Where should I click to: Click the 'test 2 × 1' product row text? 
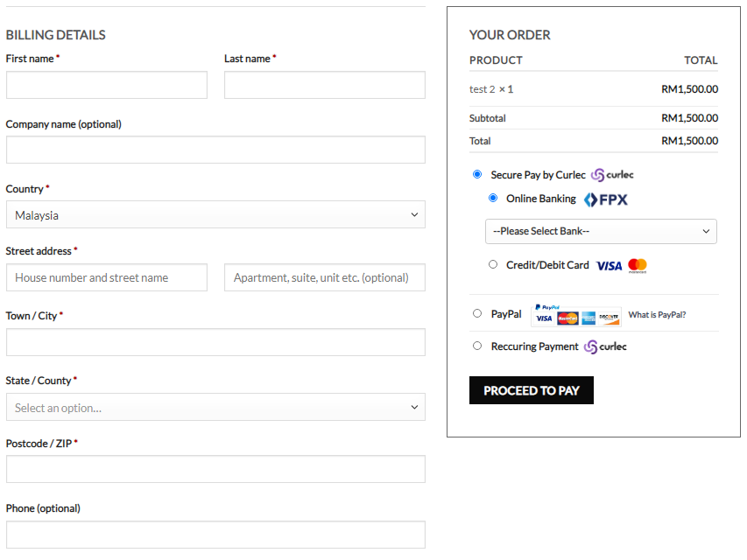[491, 89]
